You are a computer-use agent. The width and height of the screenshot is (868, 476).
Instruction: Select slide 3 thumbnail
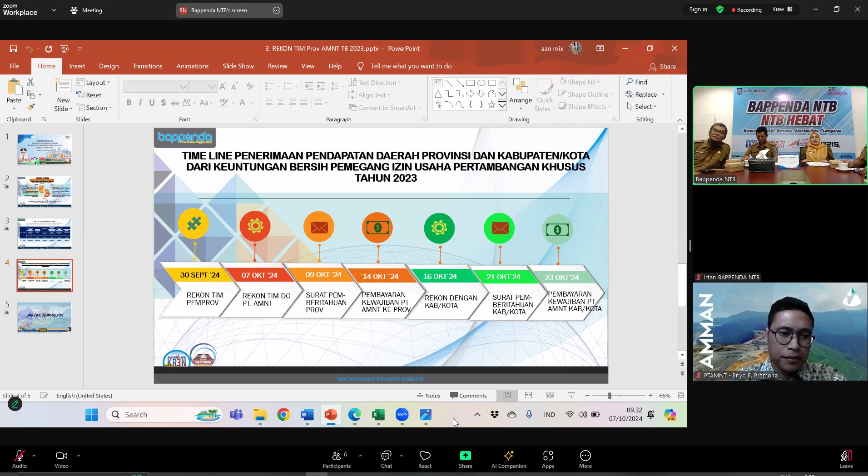point(45,233)
